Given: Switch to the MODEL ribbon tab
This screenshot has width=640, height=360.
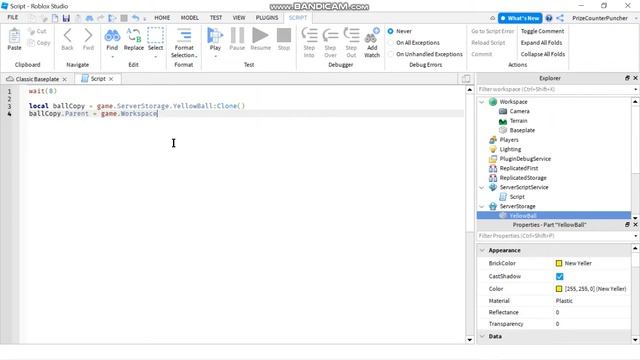Looking at the screenshot, I should coord(189,18).
